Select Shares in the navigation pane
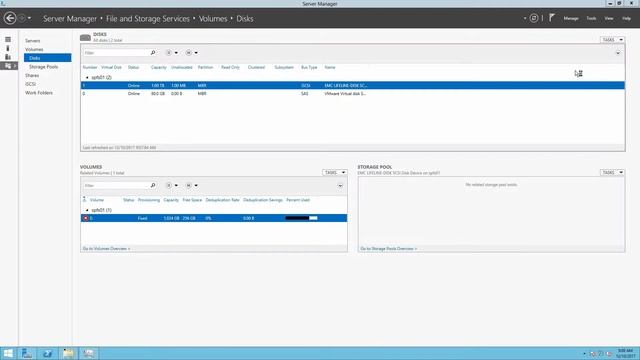Viewport: 640px width, 360px height. click(x=32, y=76)
